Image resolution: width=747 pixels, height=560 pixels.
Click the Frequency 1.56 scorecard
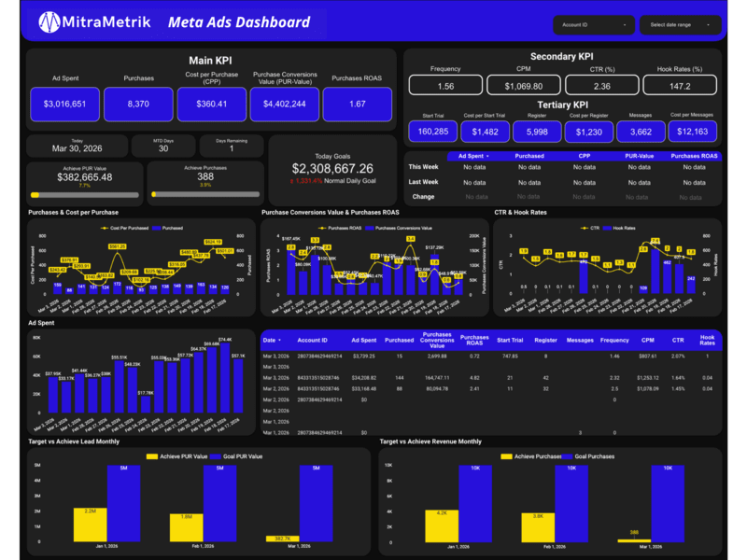click(445, 86)
